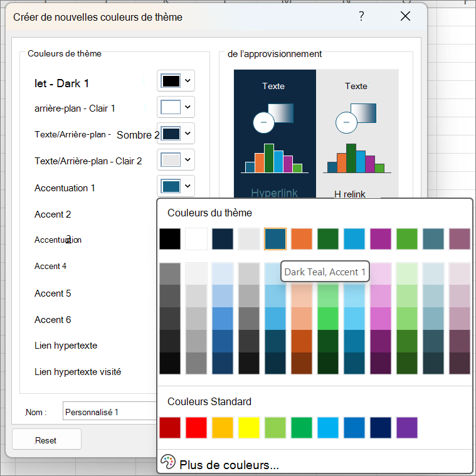Select blue standard color
The height and width of the screenshot is (476, 476).
pos(354,428)
